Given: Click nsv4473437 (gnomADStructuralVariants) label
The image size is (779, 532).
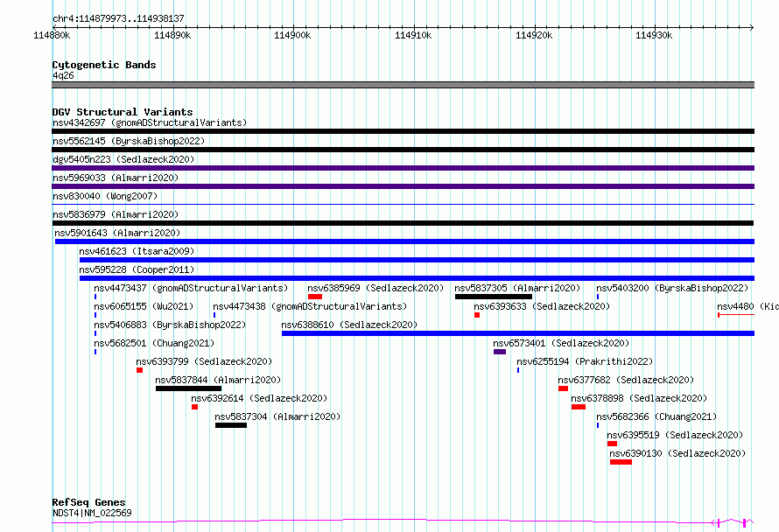Looking at the screenshot, I should (191, 288).
